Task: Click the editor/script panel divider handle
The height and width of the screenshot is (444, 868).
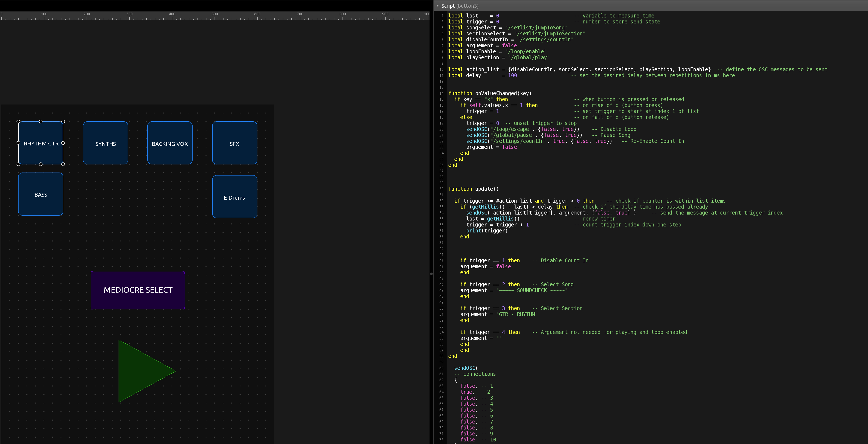Action: [x=431, y=274]
